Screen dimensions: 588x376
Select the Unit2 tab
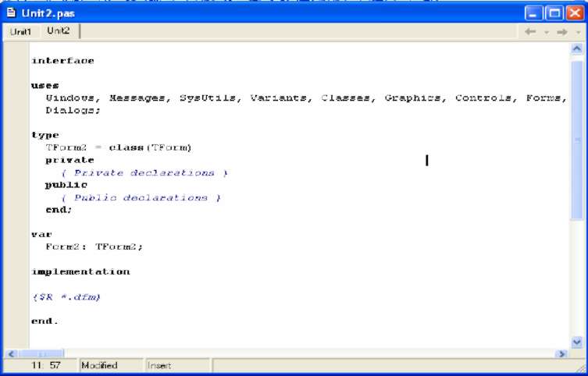coord(58,31)
